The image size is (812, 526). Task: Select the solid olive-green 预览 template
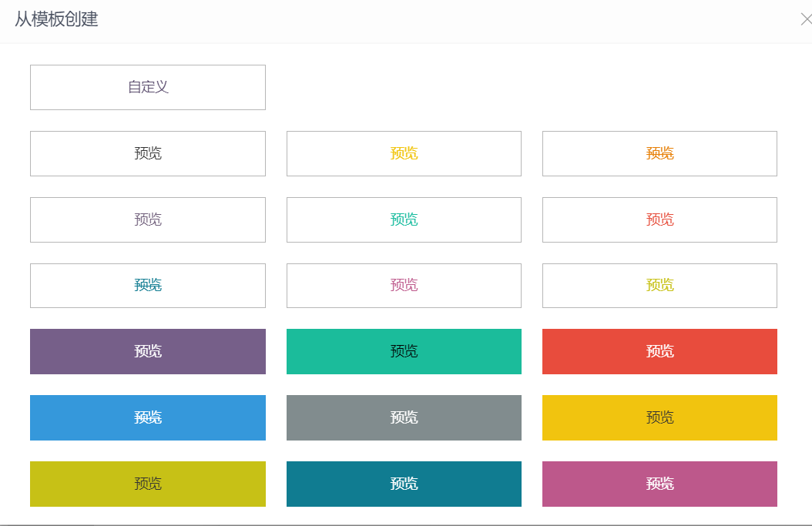[x=148, y=484]
